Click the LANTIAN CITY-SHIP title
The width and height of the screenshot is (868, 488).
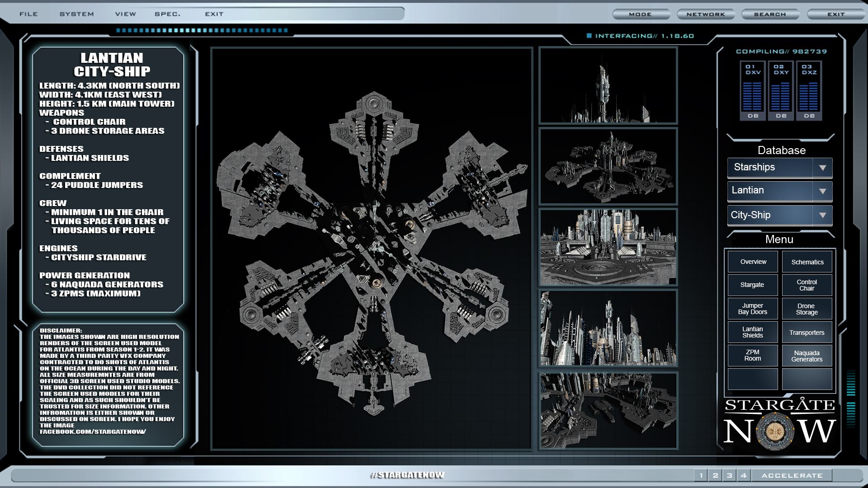click(112, 65)
